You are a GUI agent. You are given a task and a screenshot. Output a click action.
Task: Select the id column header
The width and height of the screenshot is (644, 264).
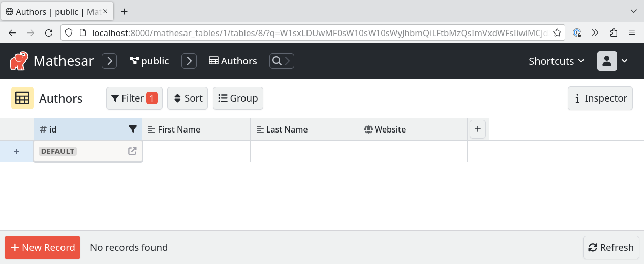(x=88, y=129)
